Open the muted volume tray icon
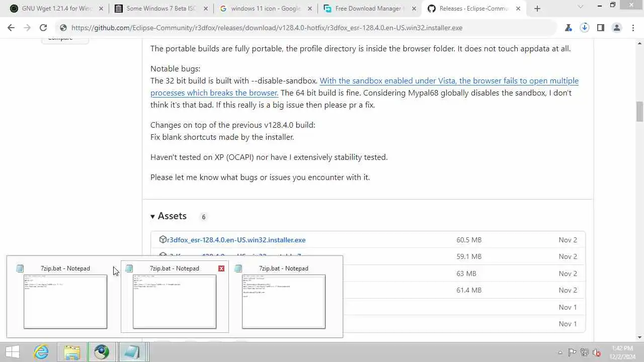 [x=597, y=352]
